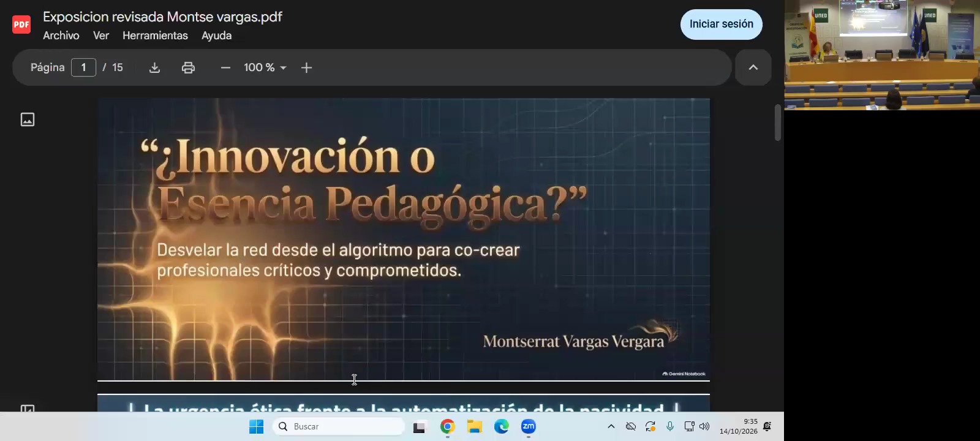Open the Ver menu

[x=101, y=36]
